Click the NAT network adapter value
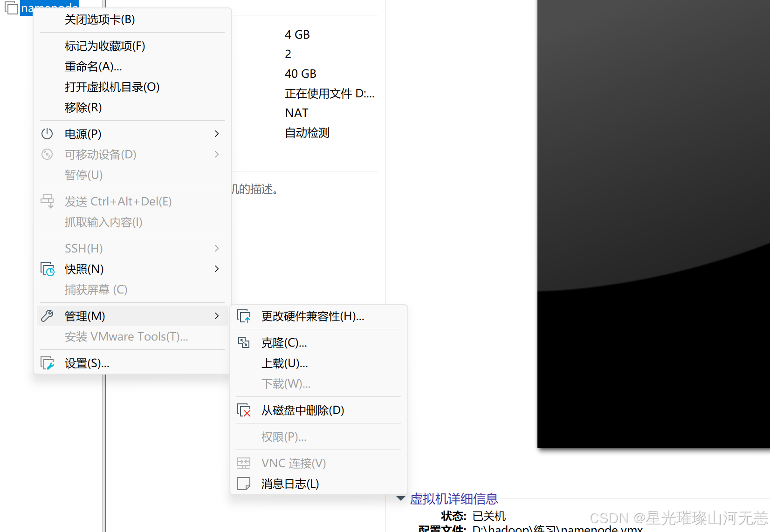The width and height of the screenshot is (770, 532). tap(296, 113)
